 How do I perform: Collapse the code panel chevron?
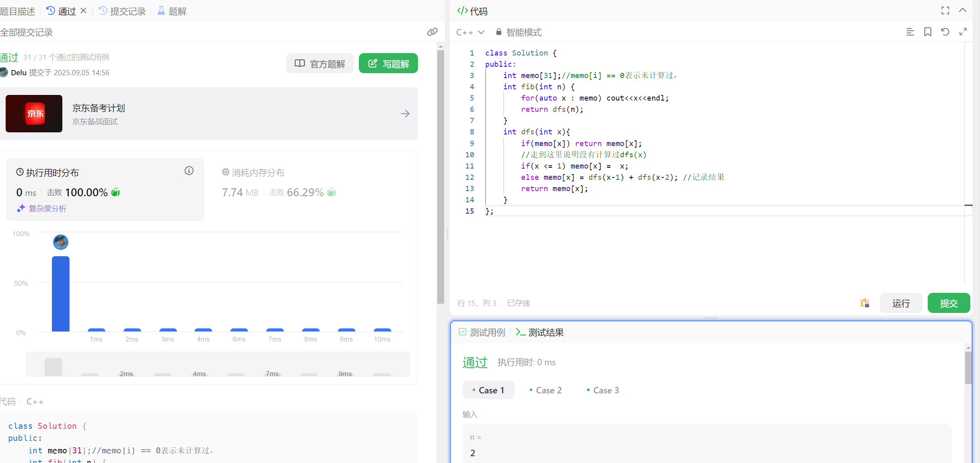[963, 10]
